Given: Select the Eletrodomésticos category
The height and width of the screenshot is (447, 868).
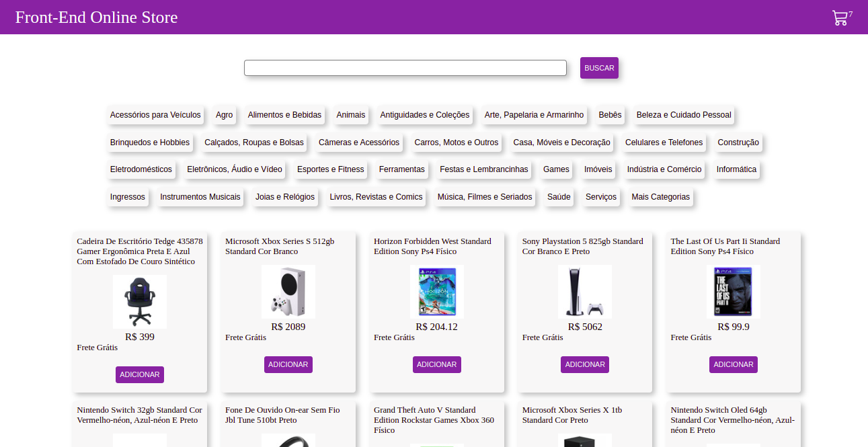Looking at the screenshot, I should point(141,169).
